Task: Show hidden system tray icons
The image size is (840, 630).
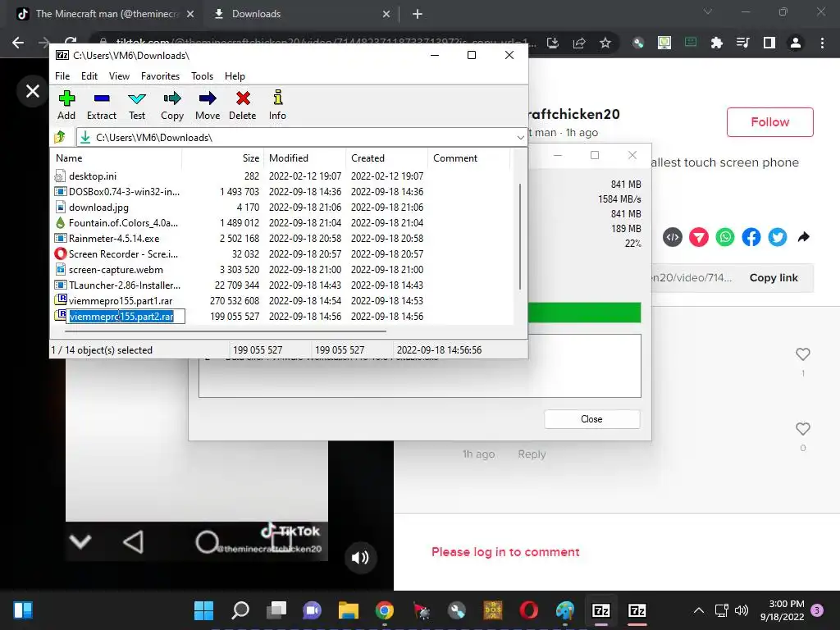Action: point(699,610)
